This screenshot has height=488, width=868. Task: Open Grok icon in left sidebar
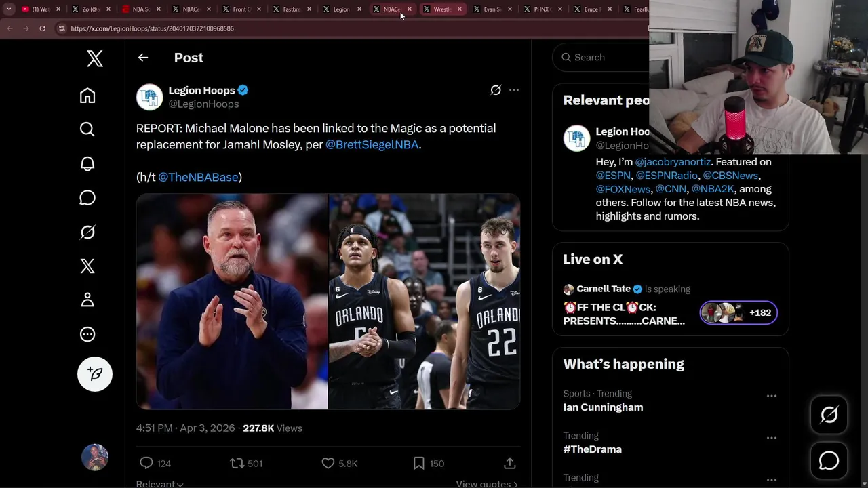pos(87,232)
